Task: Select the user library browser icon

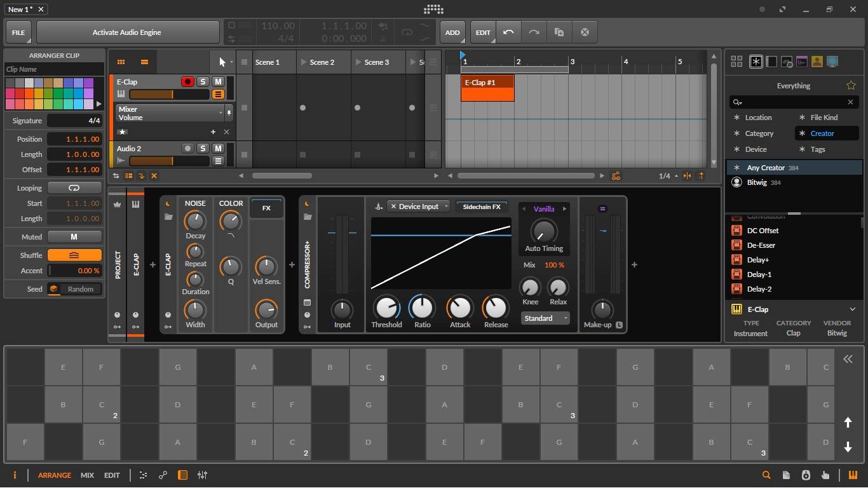Action: pyautogui.click(x=817, y=62)
